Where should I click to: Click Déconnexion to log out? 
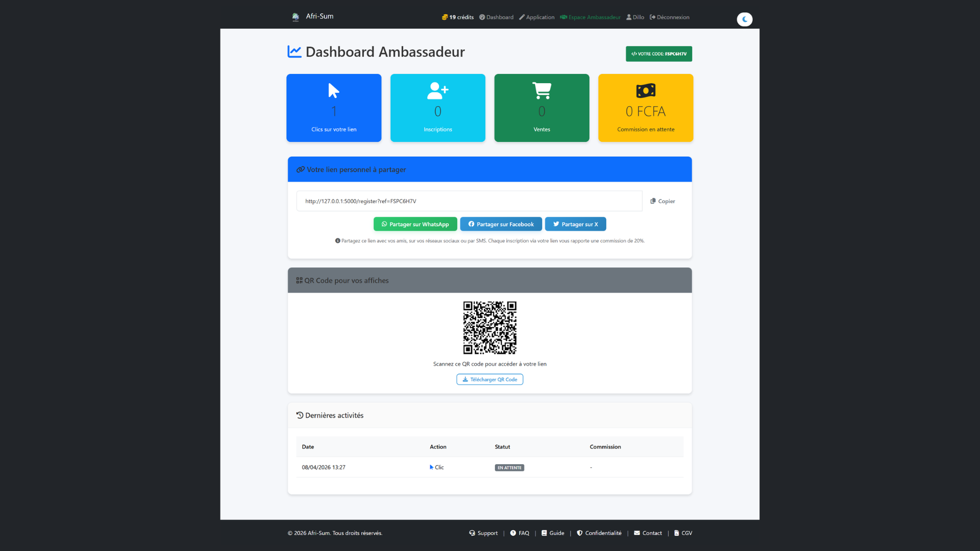pos(669,17)
